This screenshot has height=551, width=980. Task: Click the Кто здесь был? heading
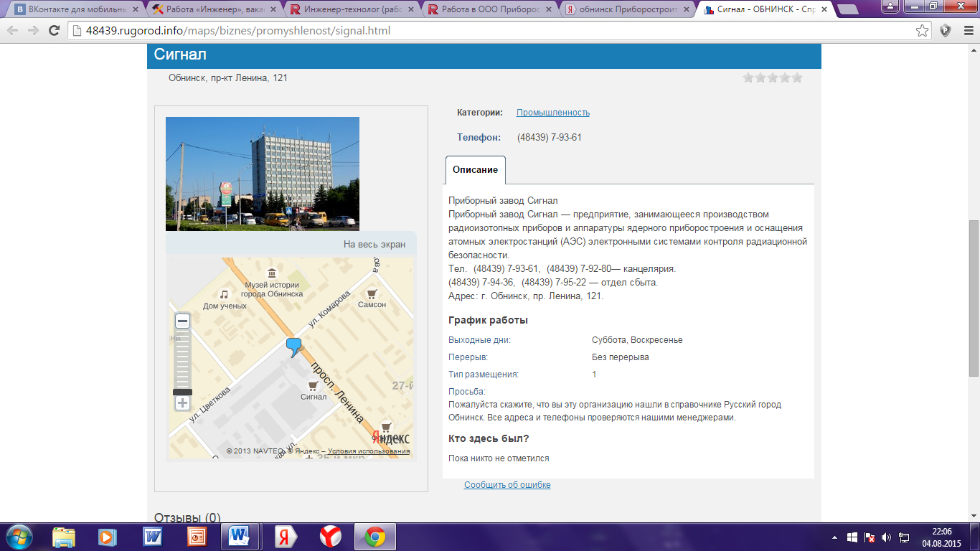pos(489,438)
